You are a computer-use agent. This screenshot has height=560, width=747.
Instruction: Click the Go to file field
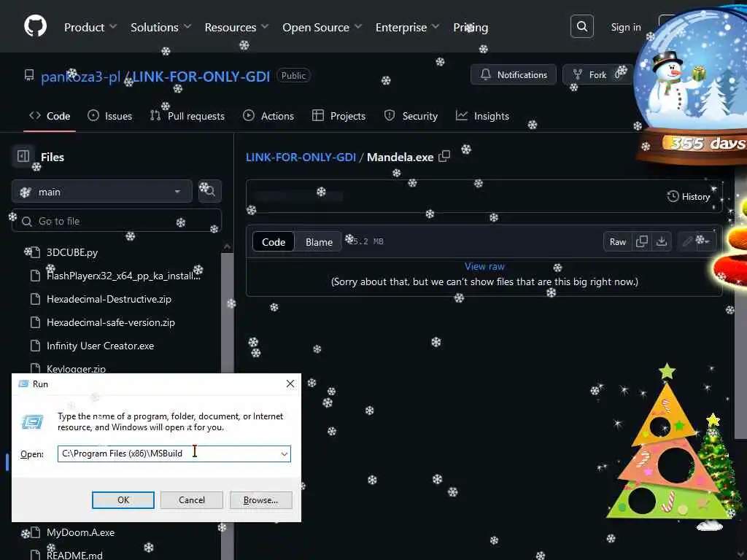point(116,221)
